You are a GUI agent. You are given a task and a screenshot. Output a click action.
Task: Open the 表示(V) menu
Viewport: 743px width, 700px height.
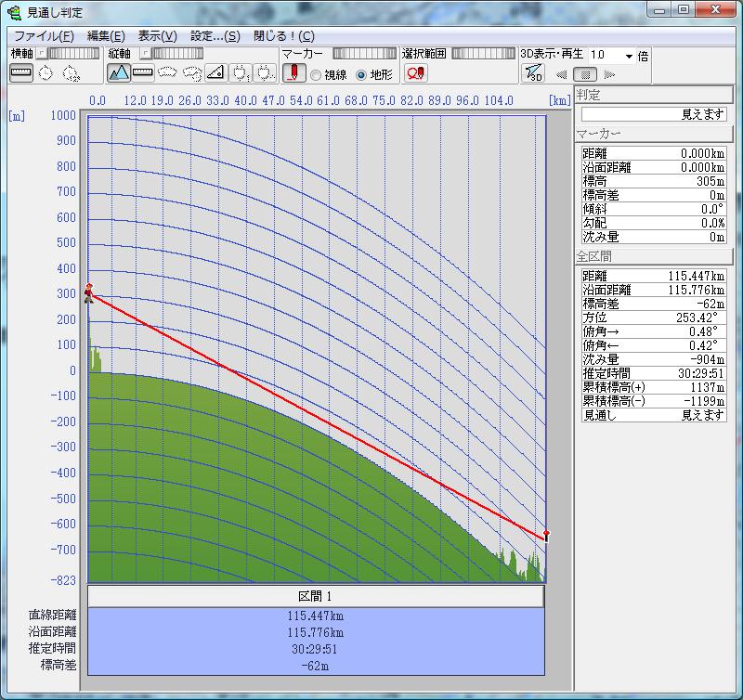point(157,36)
